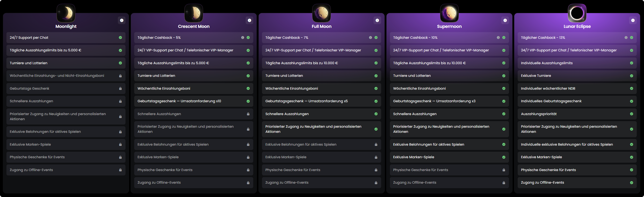Click lock on Moonlight Wöchentliche Einzahlungs- und Nicht-Einzahlungsboni
This screenshot has height=197, width=644.
pos(120,76)
